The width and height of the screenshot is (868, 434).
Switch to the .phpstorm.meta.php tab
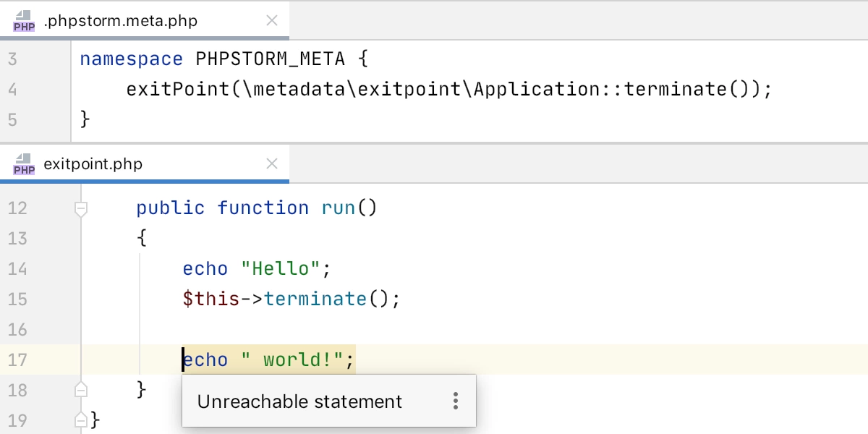click(145, 21)
